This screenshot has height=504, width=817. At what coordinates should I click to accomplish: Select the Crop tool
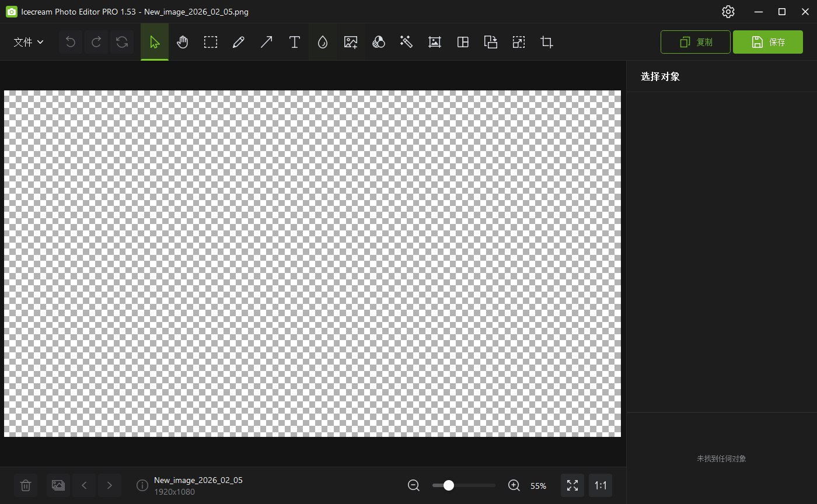pos(547,42)
